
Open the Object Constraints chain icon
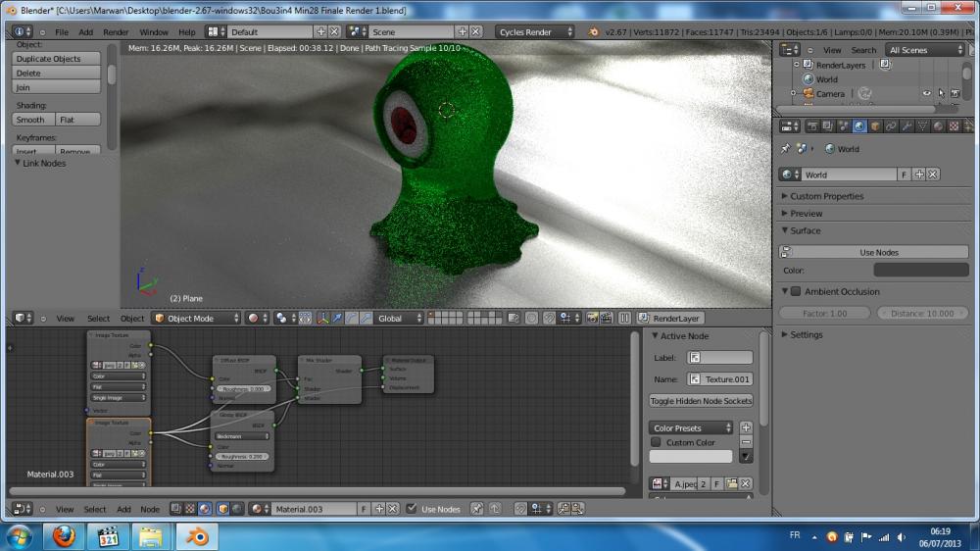(891, 126)
